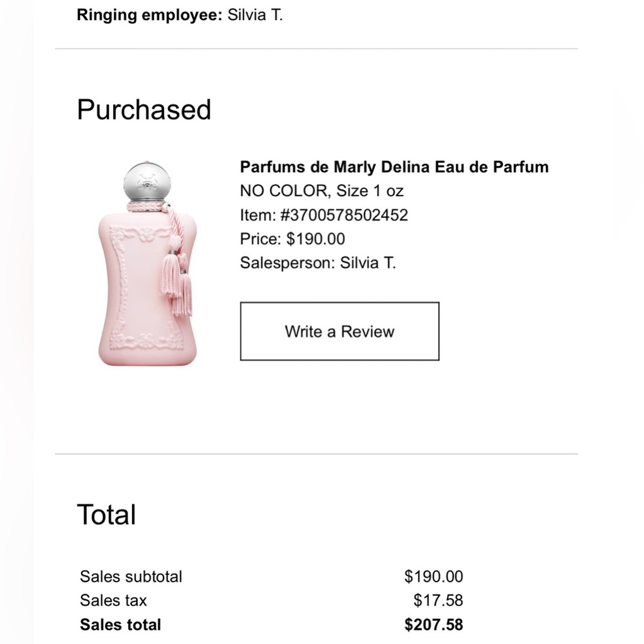
Task: Click the Purchased section heading
Action: (x=144, y=109)
